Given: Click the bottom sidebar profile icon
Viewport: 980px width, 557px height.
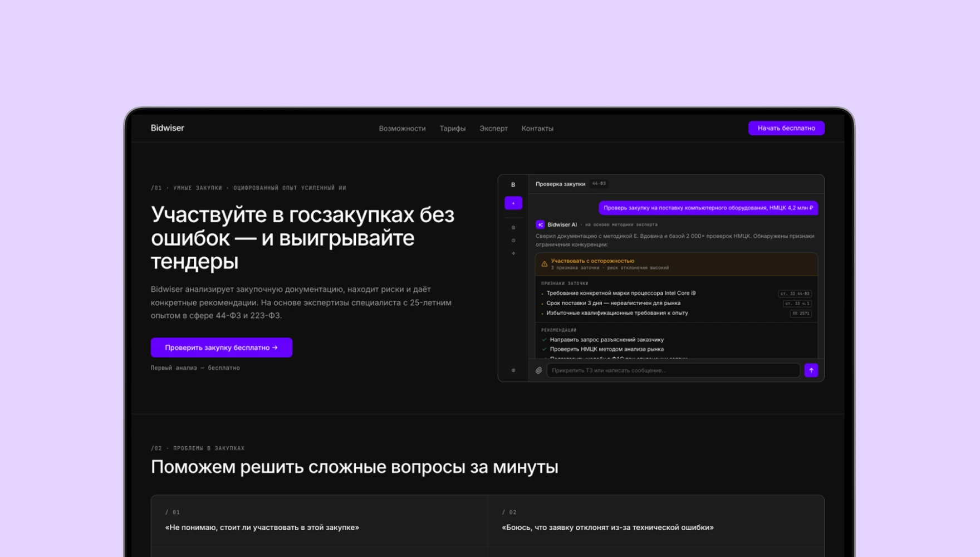Looking at the screenshot, I should click(513, 370).
